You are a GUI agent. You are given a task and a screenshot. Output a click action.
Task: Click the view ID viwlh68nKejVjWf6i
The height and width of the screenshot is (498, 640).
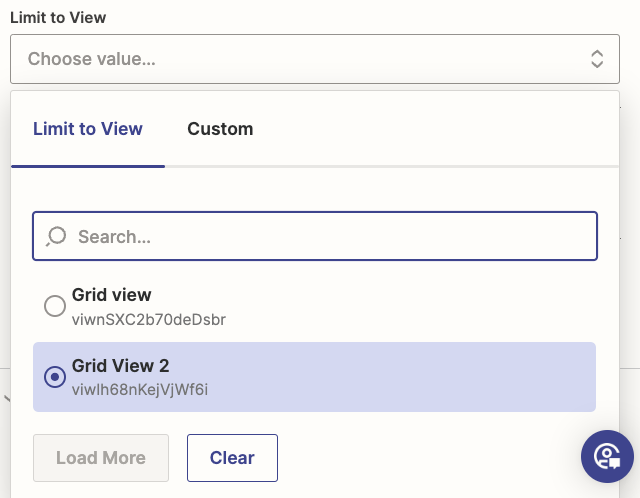[140, 389]
